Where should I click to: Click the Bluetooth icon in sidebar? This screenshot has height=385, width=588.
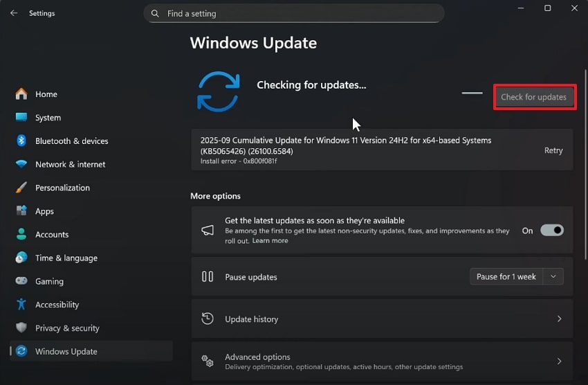tap(21, 141)
